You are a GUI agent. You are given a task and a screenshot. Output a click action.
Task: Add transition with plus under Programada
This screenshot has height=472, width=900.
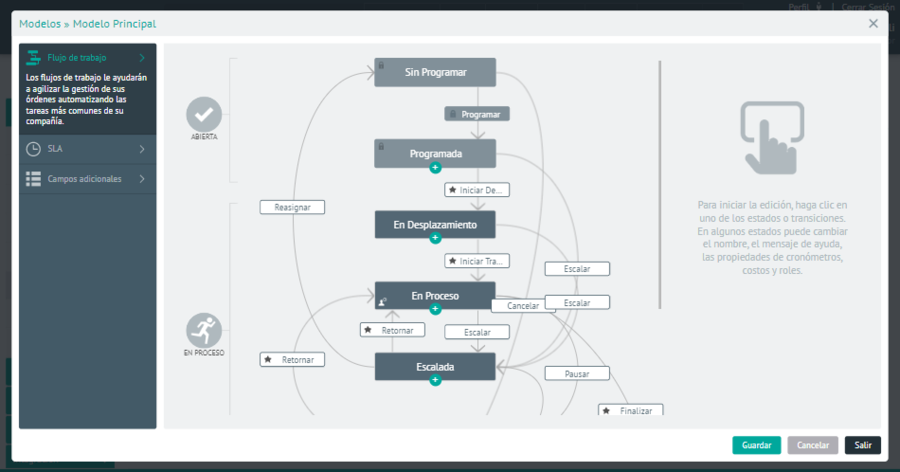click(435, 168)
